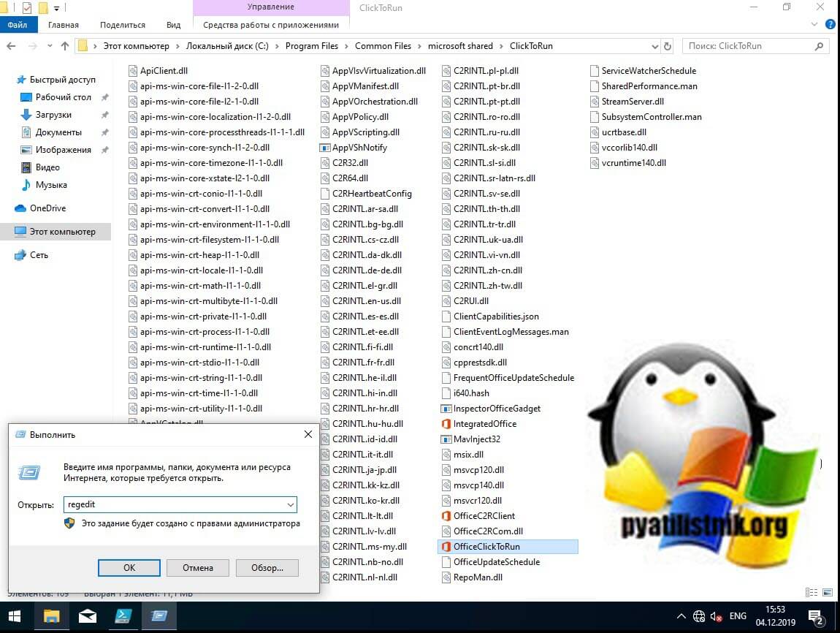Click the search magnifier icon in ClickToRun search
The image size is (840, 633).
point(819,46)
